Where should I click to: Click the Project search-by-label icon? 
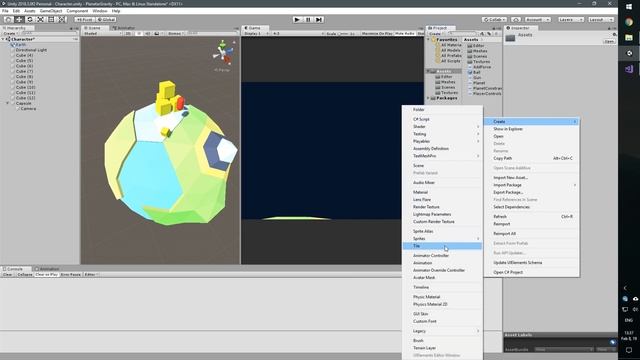489,33
